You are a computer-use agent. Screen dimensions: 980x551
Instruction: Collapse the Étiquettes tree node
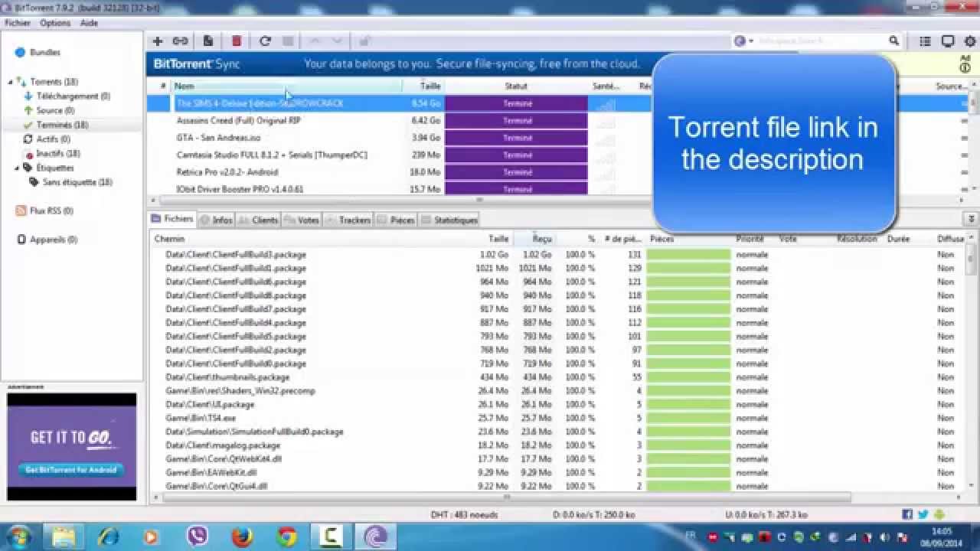coord(17,168)
